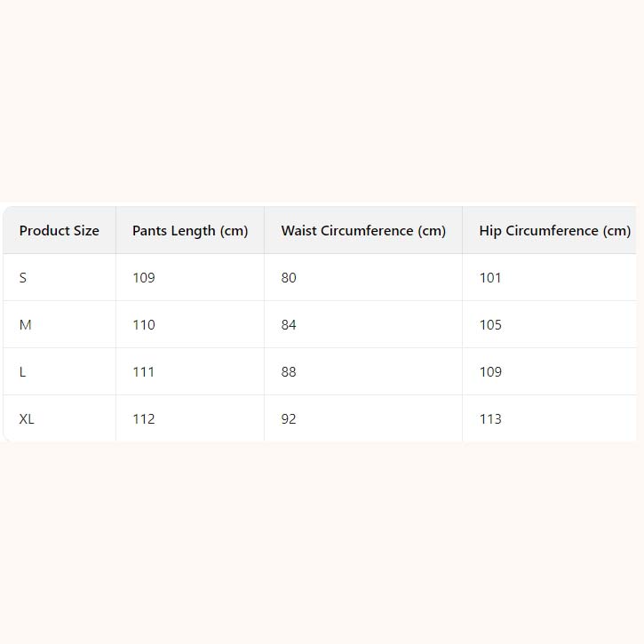Click waist circumference value 88
The image size is (644, 644).
click(x=289, y=372)
